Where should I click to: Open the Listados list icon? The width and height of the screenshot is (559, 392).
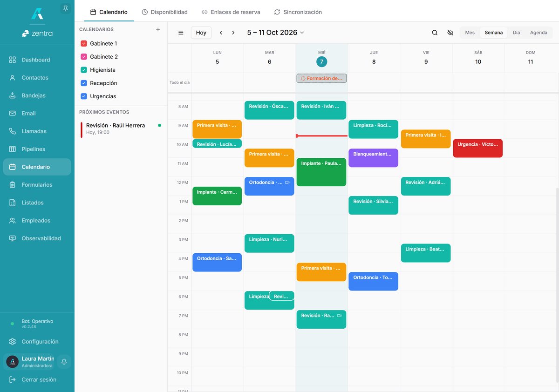[13, 203]
